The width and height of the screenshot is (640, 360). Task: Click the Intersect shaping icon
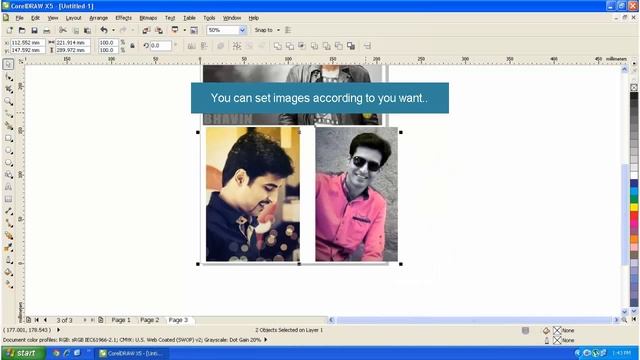coord(302,46)
